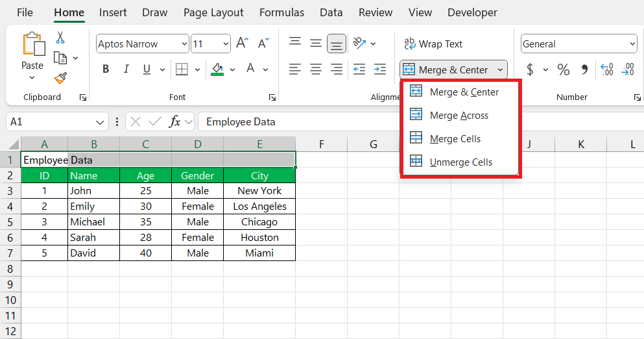
Task: Toggle Align Left
Action: pos(295,69)
